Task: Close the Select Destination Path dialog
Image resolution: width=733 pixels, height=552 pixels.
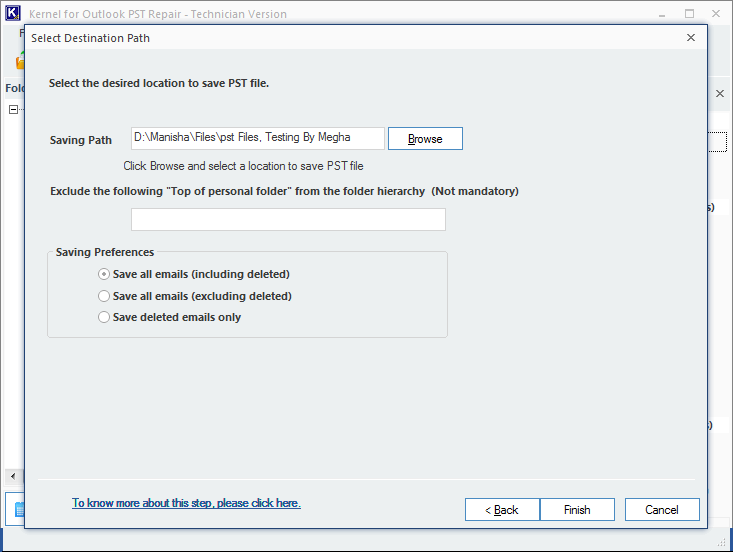Action: pyautogui.click(x=690, y=38)
